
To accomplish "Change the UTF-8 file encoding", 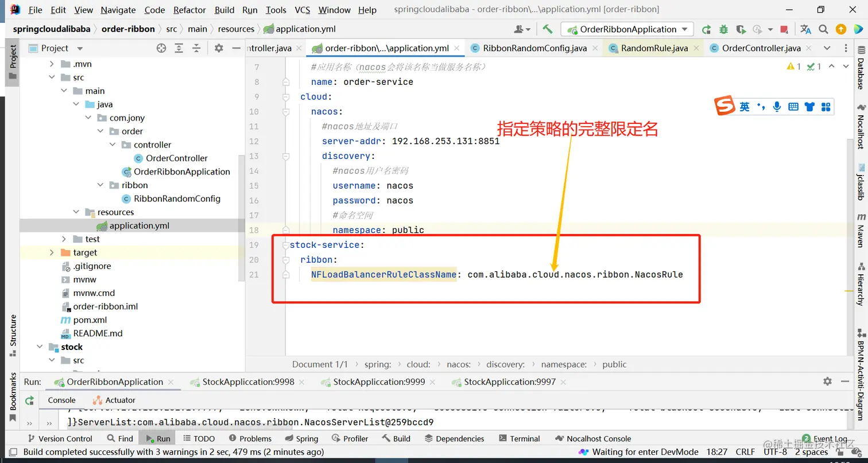I will coord(775,452).
